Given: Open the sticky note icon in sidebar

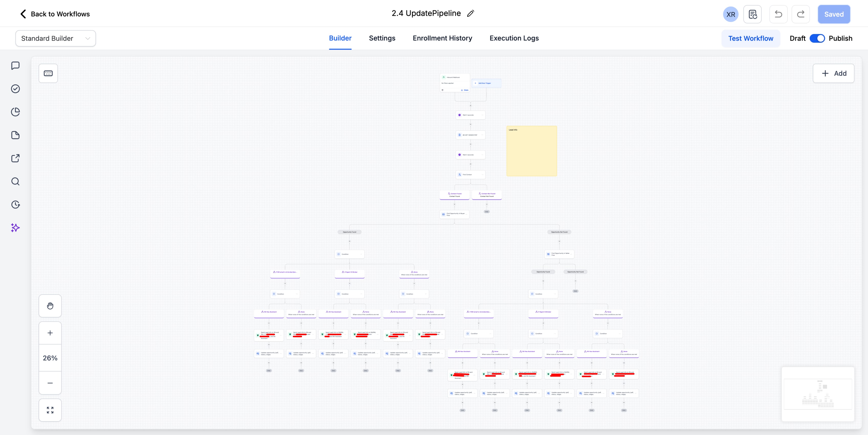Looking at the screenshot, I should [16, 135].
